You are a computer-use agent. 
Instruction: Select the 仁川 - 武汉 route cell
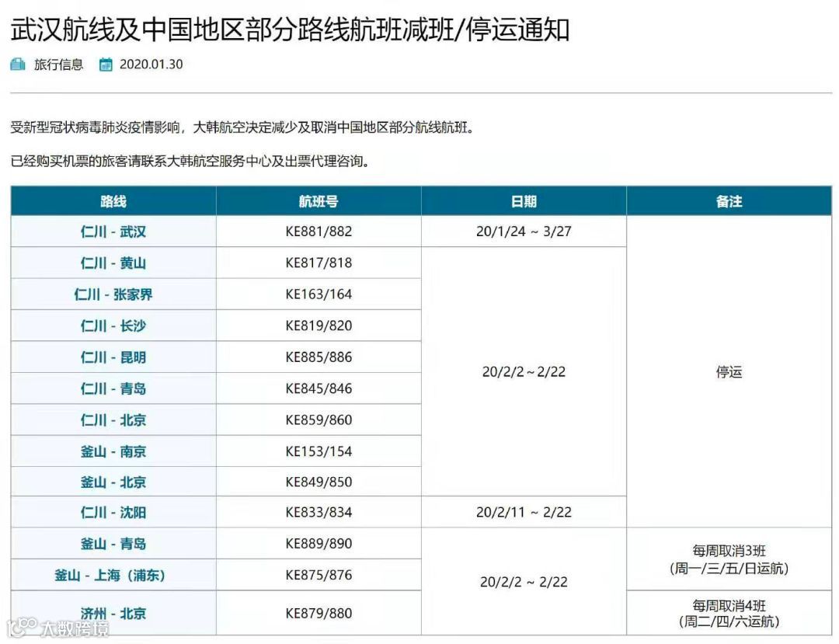[113, 231]
